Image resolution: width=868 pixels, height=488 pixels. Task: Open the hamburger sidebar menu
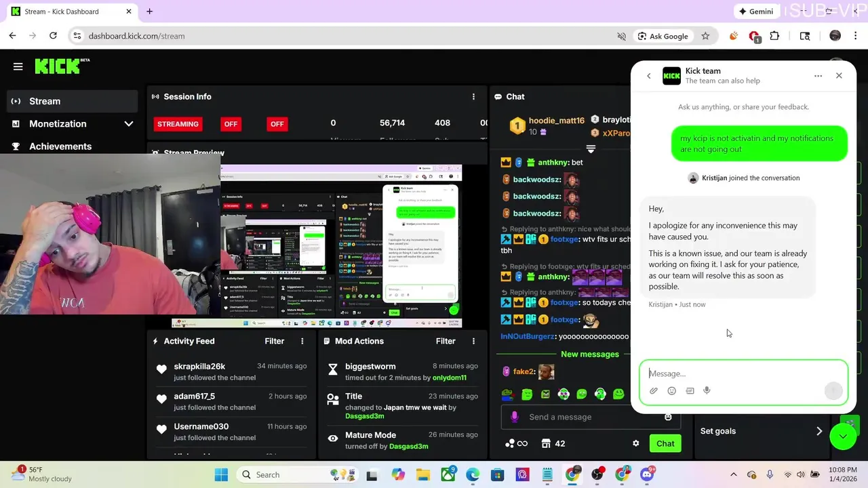point(18,66)
